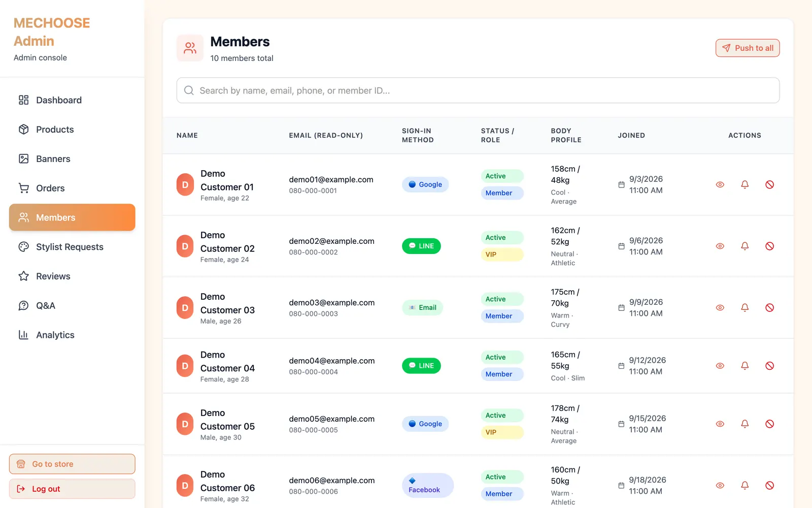The image size is (812, 508).
Task: Open Dashboard in sidebar
Action: (72, 100)
